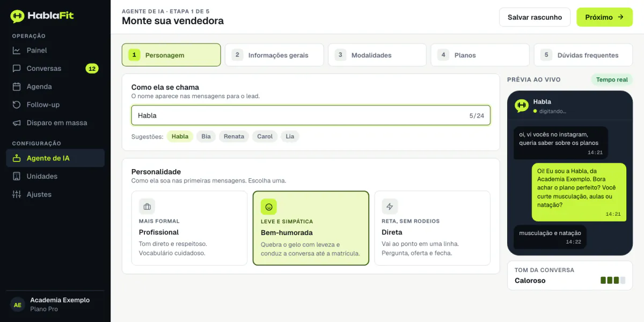644x322 pixels.
Task: Go to step 3 Modalidades tab
Action: click(x=377, y=55)
